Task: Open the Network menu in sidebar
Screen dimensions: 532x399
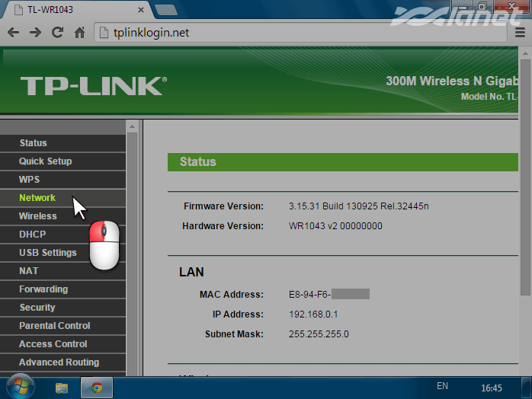Action: [x=37, y=198]
